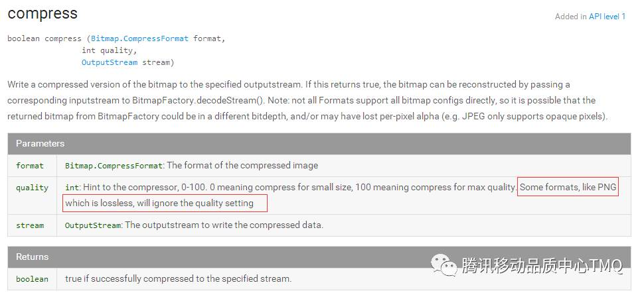Screen dimensions: 644x295
Task: Follow the API level 1 link
Action: (607, 17)
